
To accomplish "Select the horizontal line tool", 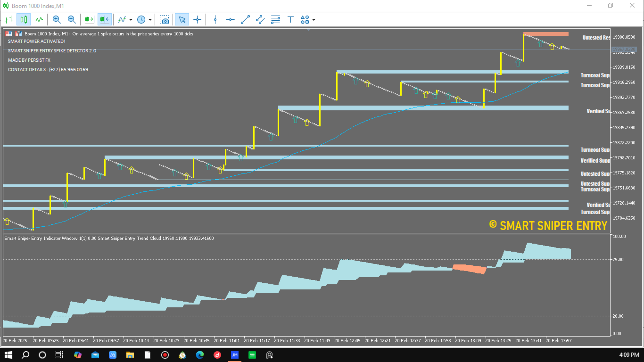I will coord(230,19).
